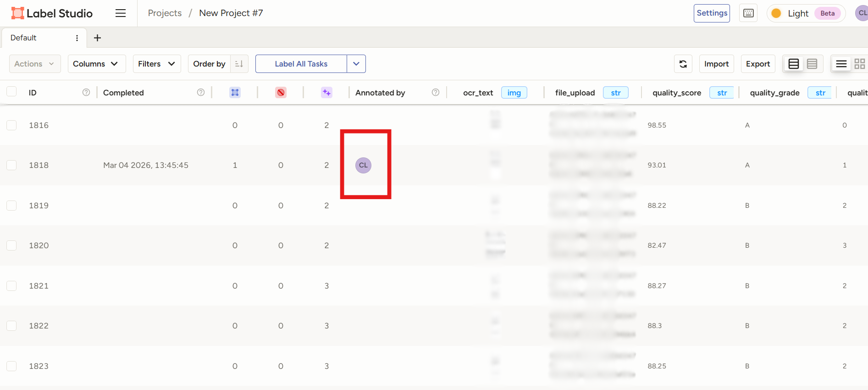Expand the Label All Tasks arrow dropdown

pyautogui.click(x=356, y=64)
